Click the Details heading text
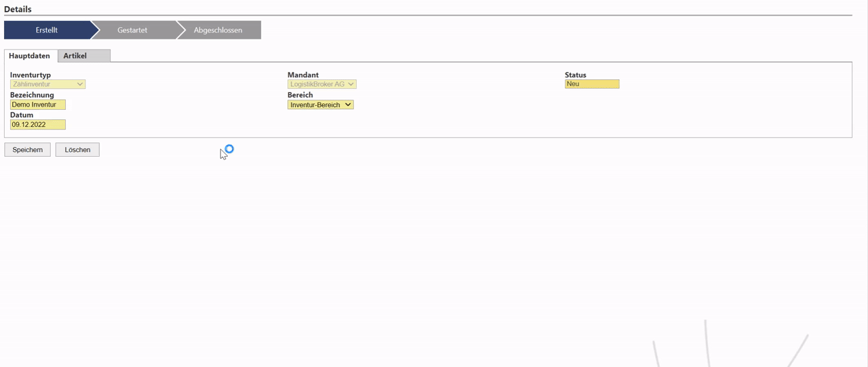Image resolution: width=868 pixels, height=367 pixels. 18,9
